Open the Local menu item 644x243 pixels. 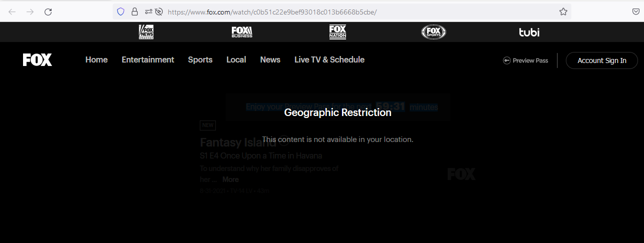236,59
